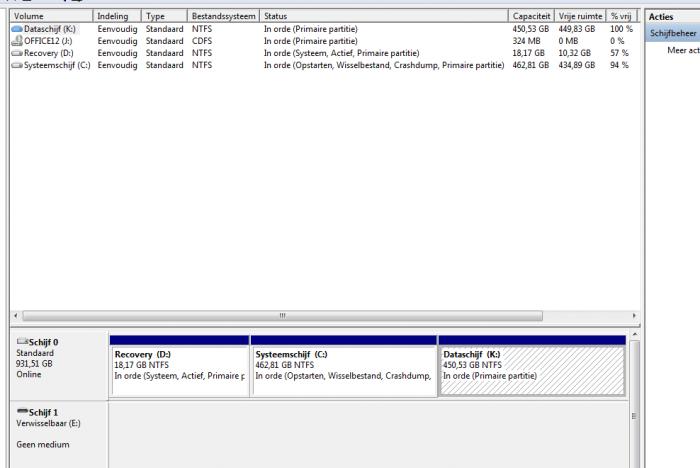Open Schijfbeheer in the Acties pane
The width and height of the screenshot is (700, 468).
673,33
